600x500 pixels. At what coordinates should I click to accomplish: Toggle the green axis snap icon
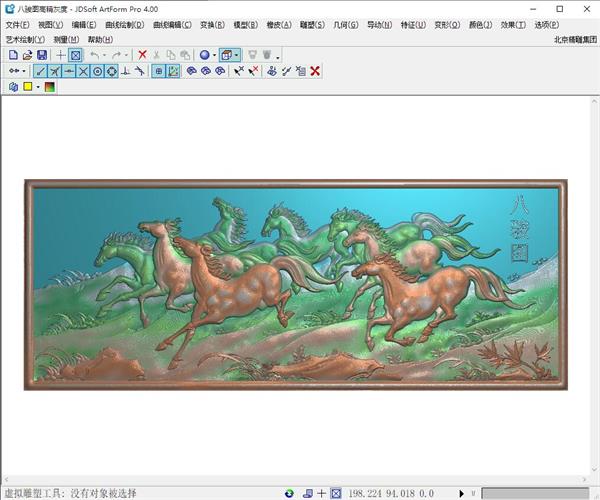pyautogui.click(x=173, y=71)
